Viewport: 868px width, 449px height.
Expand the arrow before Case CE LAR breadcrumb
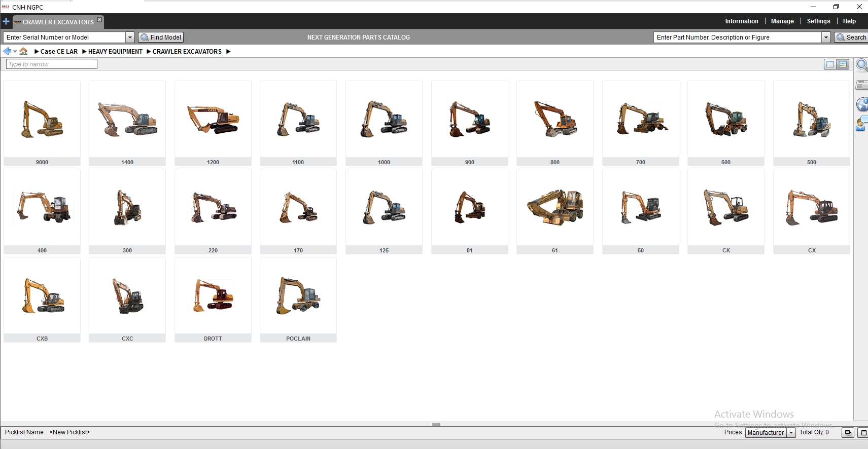[37, 52]
